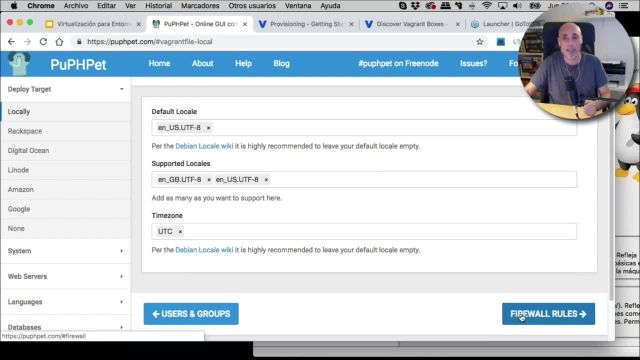Open the Dropbox menu bar icon
This screenshot has width=640, height=360.
[x=415, y=6]
